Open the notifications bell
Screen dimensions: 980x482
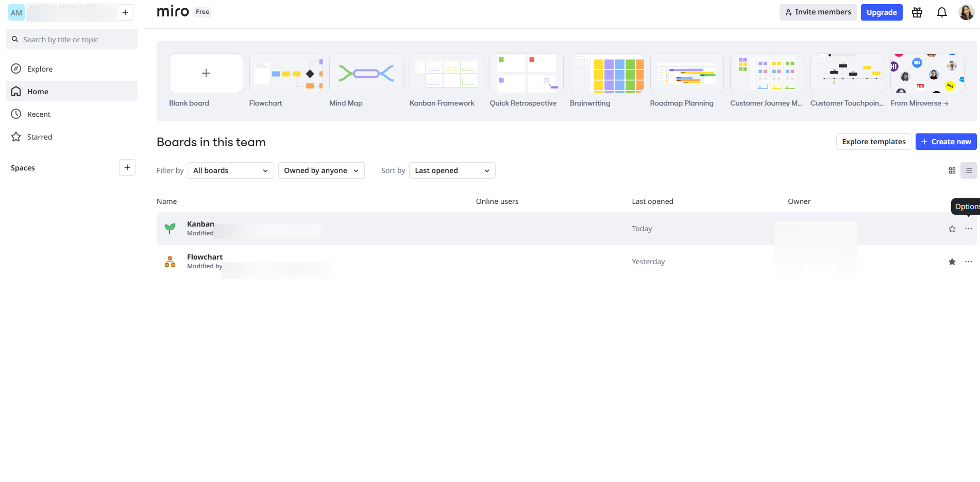click(941, 12)
